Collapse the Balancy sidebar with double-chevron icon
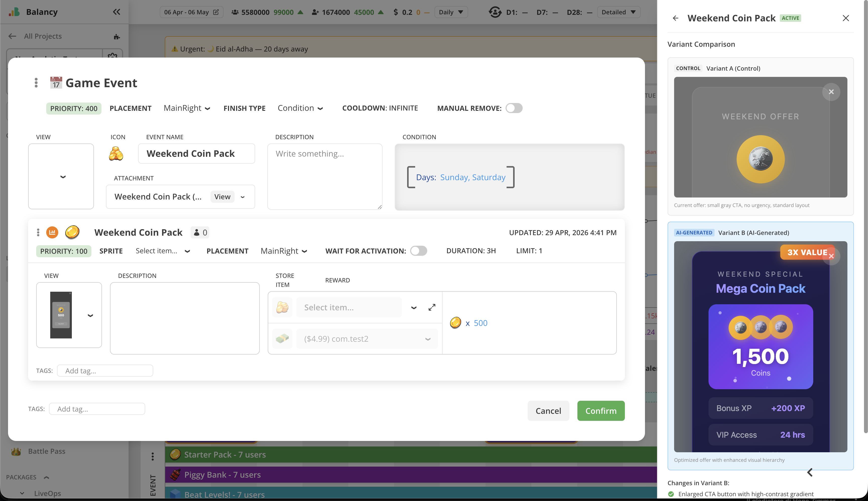Image resolution: width=868 pixels, height=501 pixels. [x=117, y=12]
